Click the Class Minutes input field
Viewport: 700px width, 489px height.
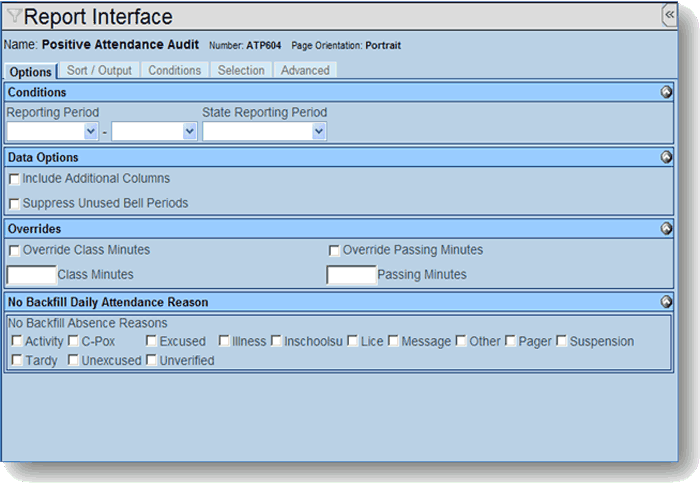(x=32, y=275)
